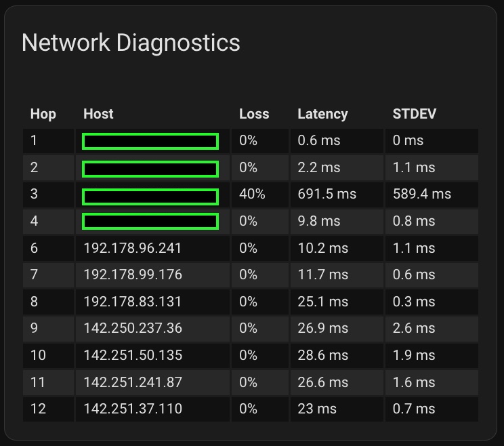
Task: Select the redacted host box in hop 2 row
Action: point(150,168)
